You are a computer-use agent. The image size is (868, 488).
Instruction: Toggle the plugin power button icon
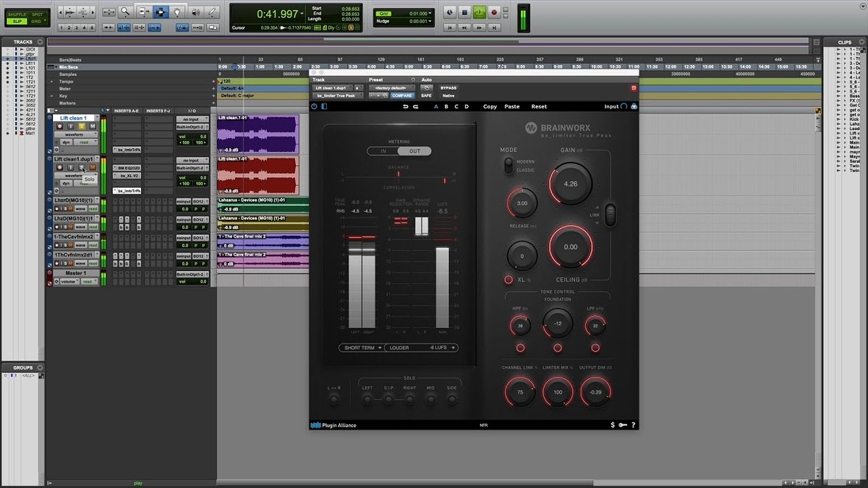pos(314,106)
